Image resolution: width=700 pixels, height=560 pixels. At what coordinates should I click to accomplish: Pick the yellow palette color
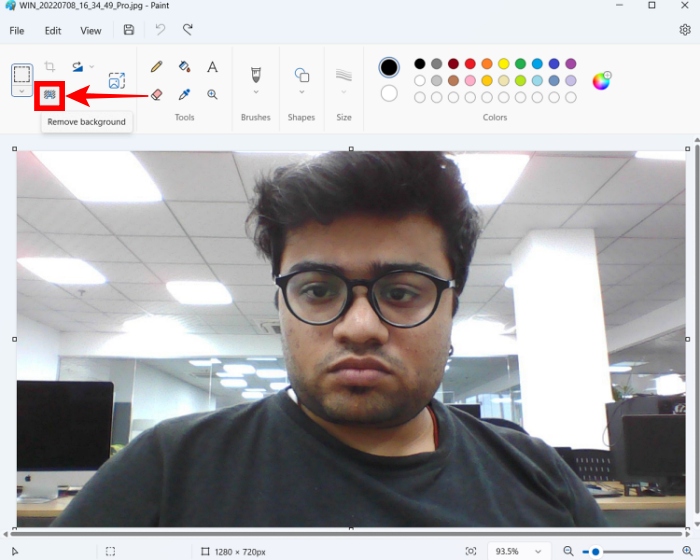point(504,64)
